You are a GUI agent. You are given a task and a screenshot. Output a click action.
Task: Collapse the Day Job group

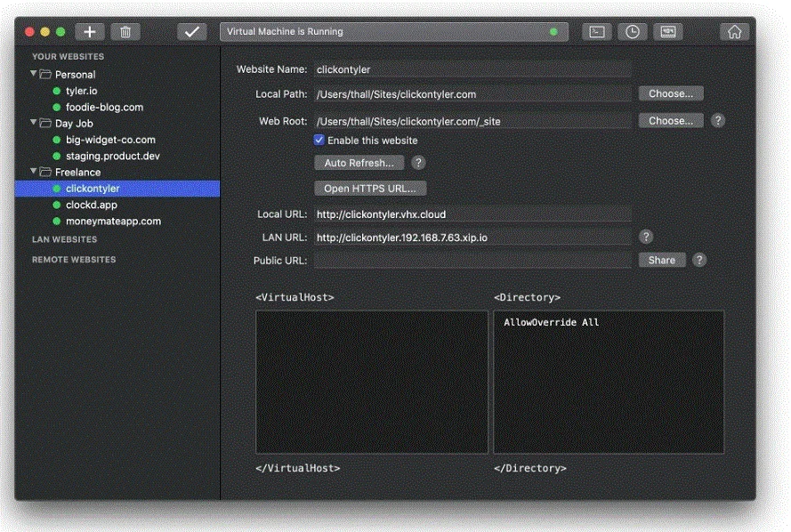[x=33, y=123]
